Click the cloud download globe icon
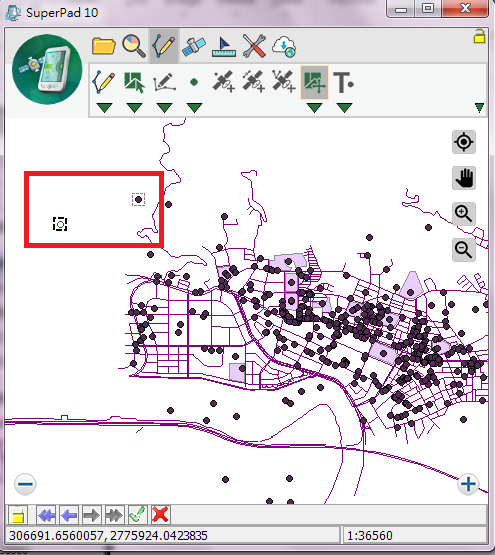The image size is (495, 555). pos(284,46)
